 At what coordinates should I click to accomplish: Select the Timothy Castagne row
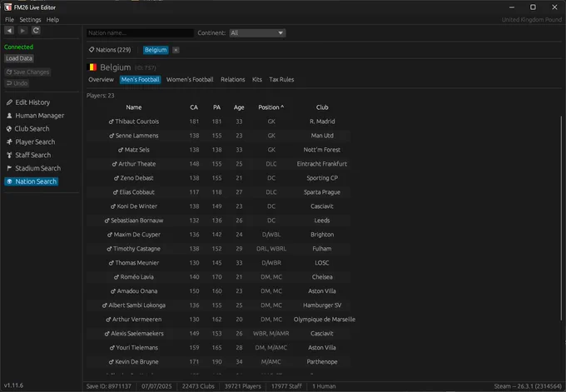click(218, 249)
